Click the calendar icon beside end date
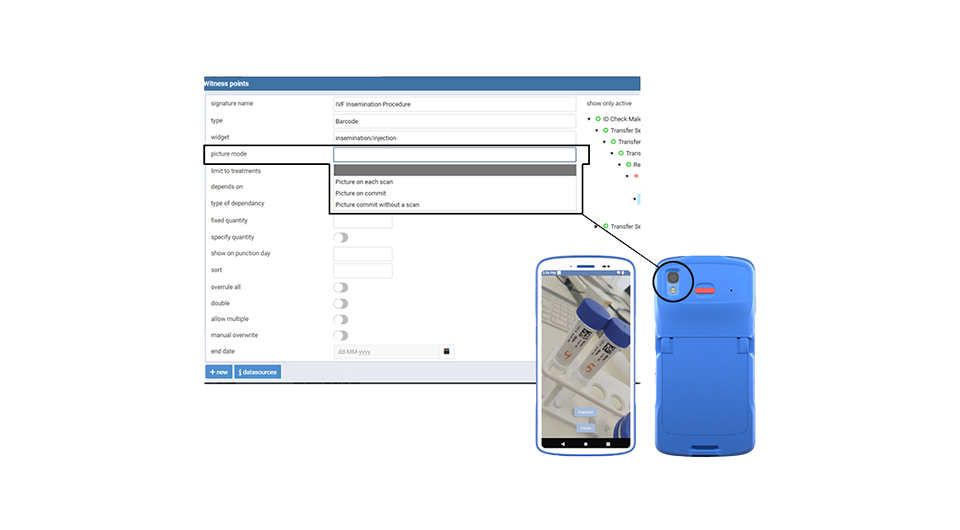 446,351
